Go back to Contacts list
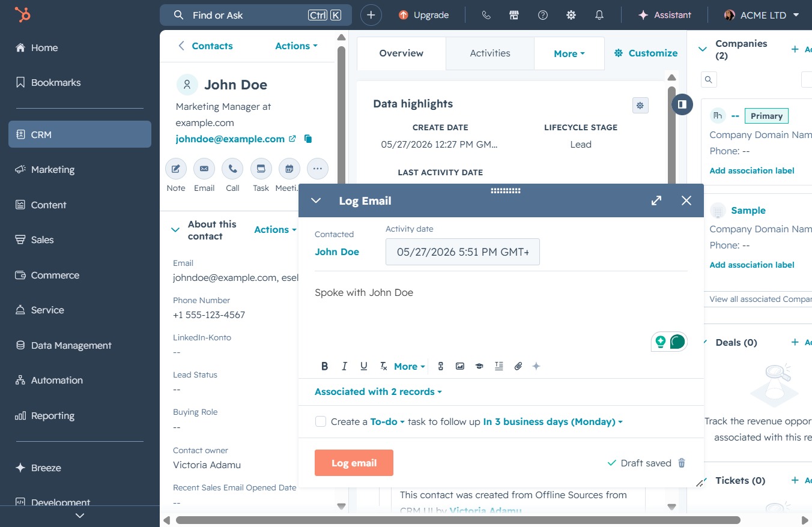The image size is (812, 527). coord(205,46)
